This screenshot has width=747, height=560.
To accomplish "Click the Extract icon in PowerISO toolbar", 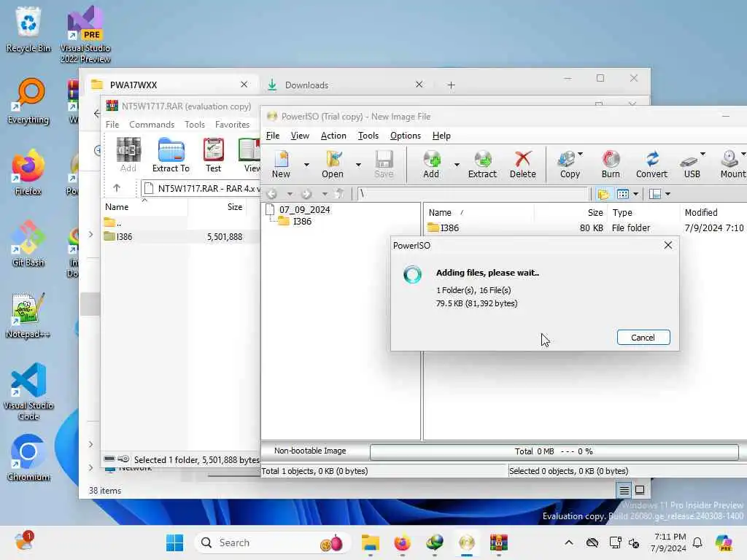I will click(x=482, y=164).
